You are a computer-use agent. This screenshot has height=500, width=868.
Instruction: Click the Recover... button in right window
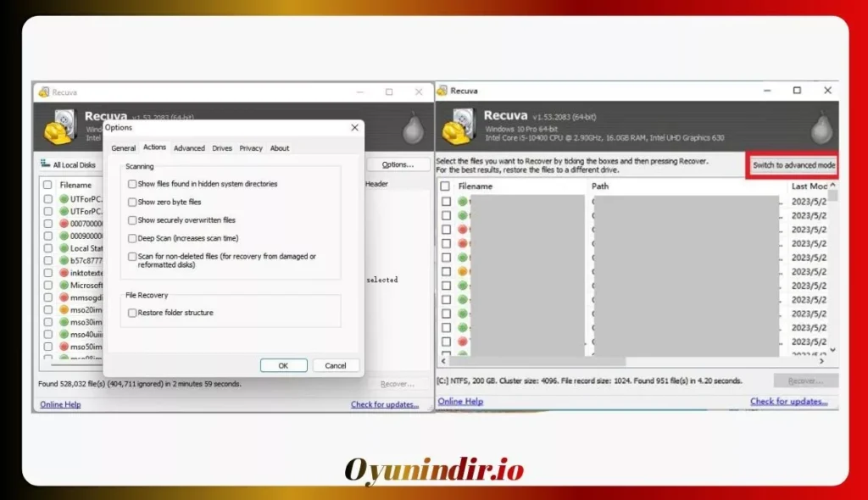(x=805, y=381)
